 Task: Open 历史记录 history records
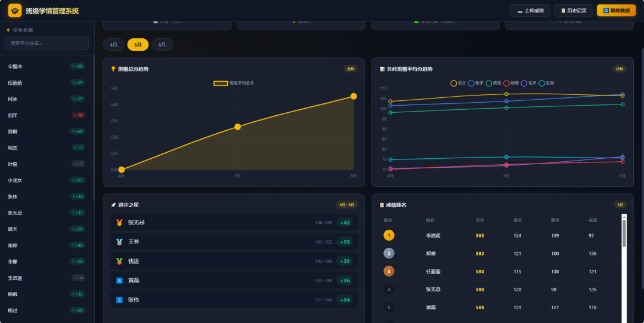pyautogui.click(x=574, y=11)
